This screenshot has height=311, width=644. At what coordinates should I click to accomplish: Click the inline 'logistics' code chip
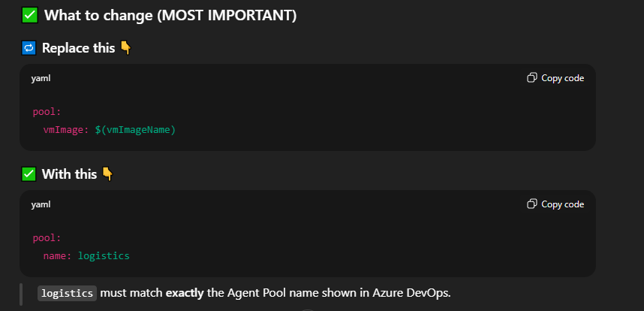(68, 293)
